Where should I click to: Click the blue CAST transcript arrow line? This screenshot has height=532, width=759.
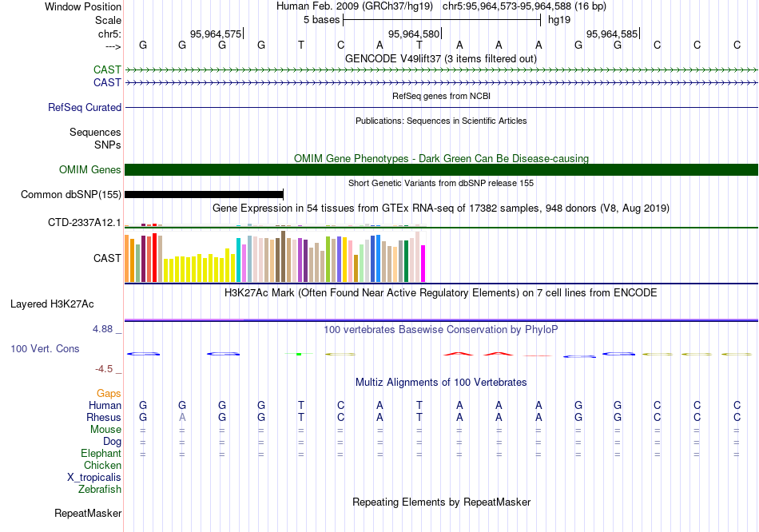(441, 82)
